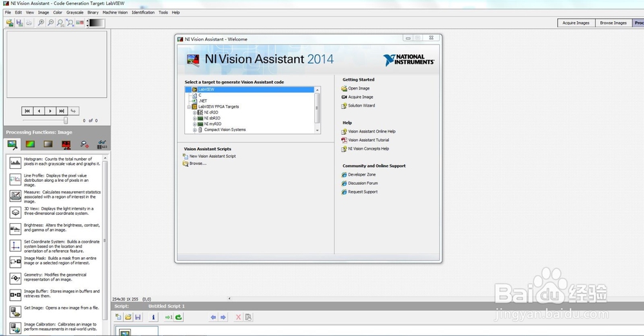Jump to last image in browser
This screenshot has width=644, height=336.
tap(62, 111)
